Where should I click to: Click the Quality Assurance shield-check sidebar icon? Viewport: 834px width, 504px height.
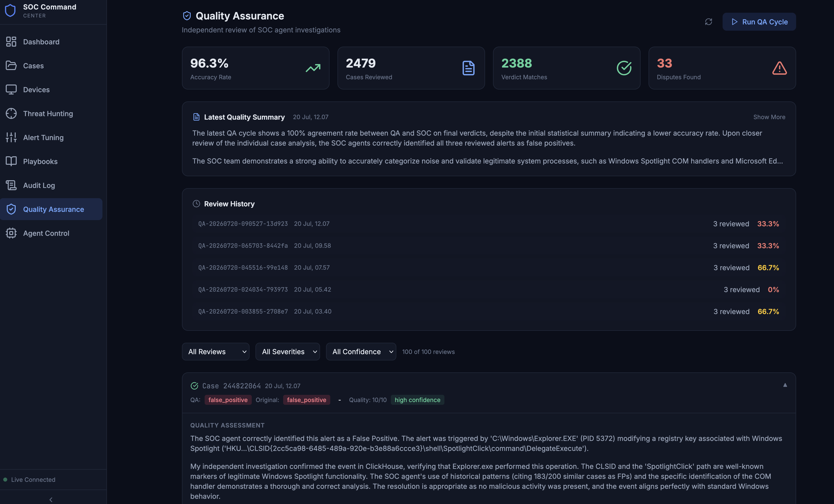pyautogui.click(x=11, y=209)
